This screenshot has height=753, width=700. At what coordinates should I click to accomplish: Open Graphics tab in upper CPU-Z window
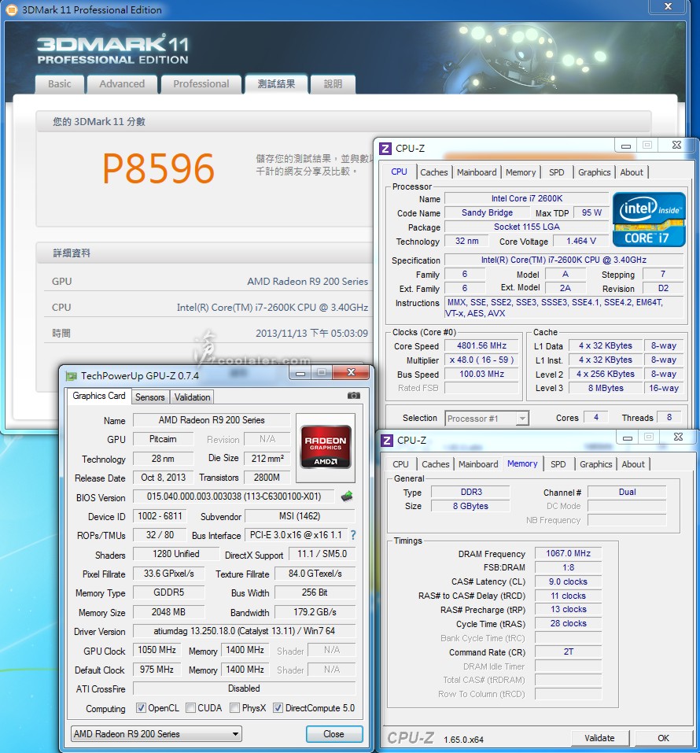[x=595, y=172]
